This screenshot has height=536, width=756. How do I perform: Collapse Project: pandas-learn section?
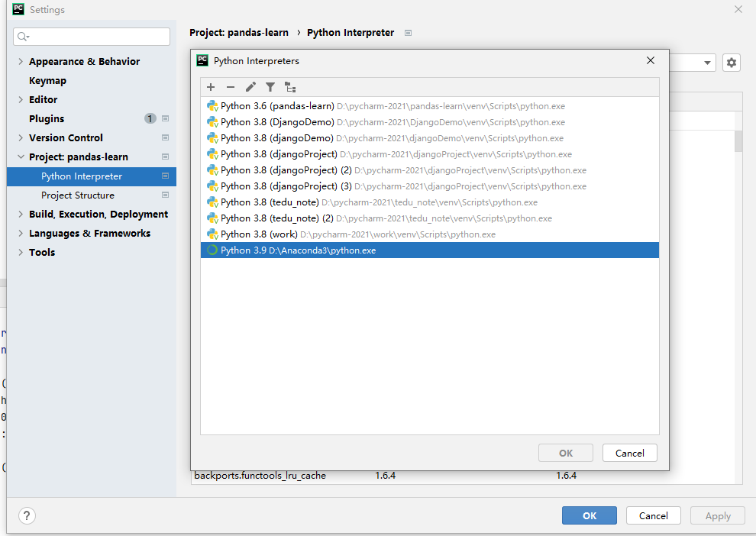pyautogui.click(x=21, y=157)
